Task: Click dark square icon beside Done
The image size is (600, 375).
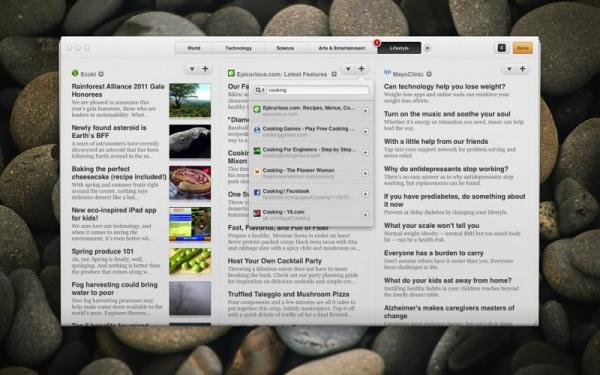Action: click(x=502, y=48)
